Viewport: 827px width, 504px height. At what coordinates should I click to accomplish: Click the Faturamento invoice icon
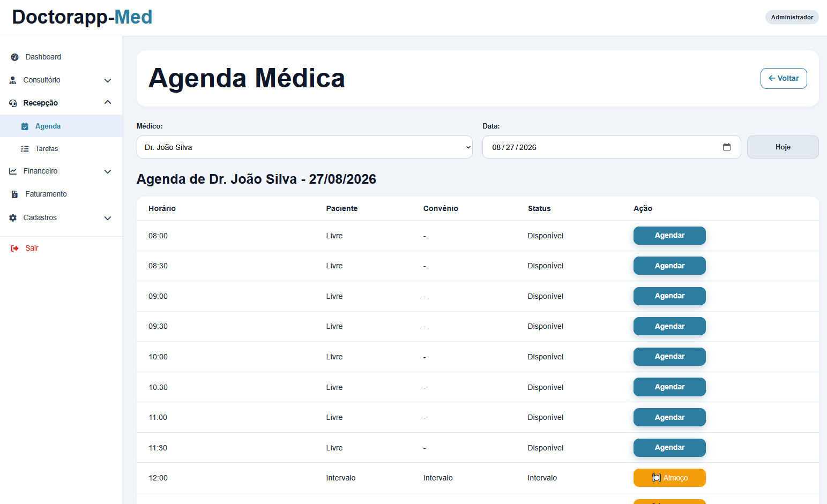(x=14, y=194)
